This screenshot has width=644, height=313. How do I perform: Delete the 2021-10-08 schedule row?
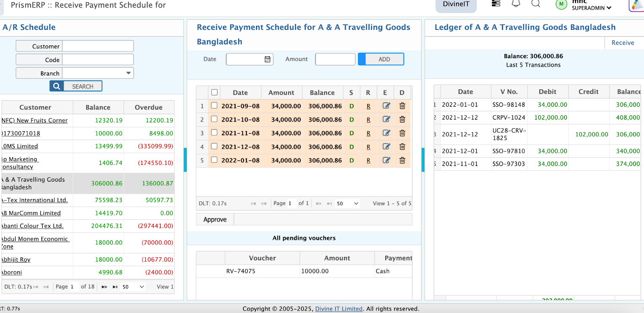coord(402,120)
